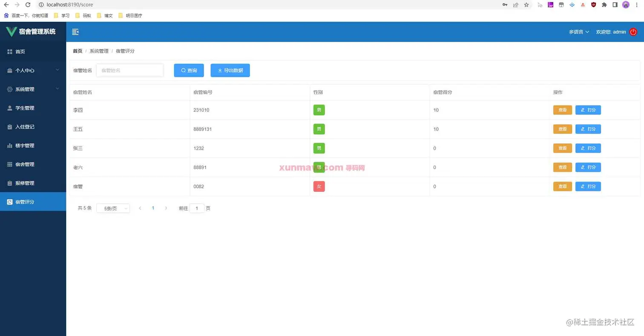Click the browser profile avatar
The height and width of the screenshot is (336, 644).
click(x=626, y=5)
